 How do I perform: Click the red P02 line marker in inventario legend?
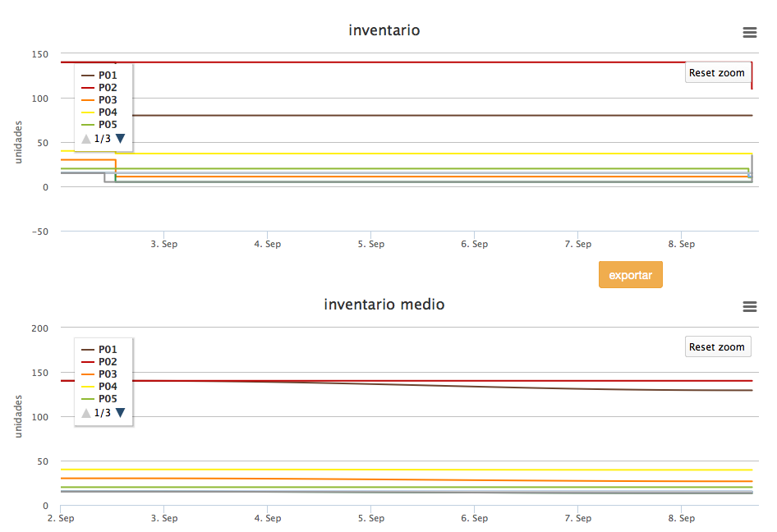point(88,86)
